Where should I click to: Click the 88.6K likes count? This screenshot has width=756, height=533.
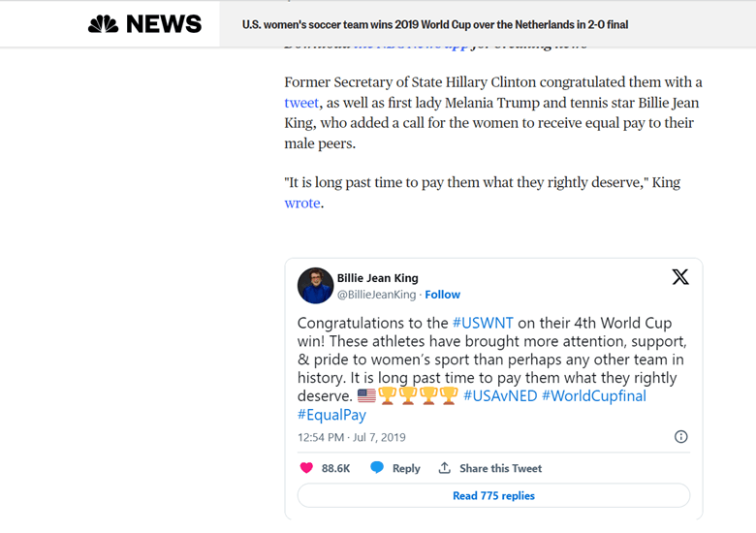[335, 468]
